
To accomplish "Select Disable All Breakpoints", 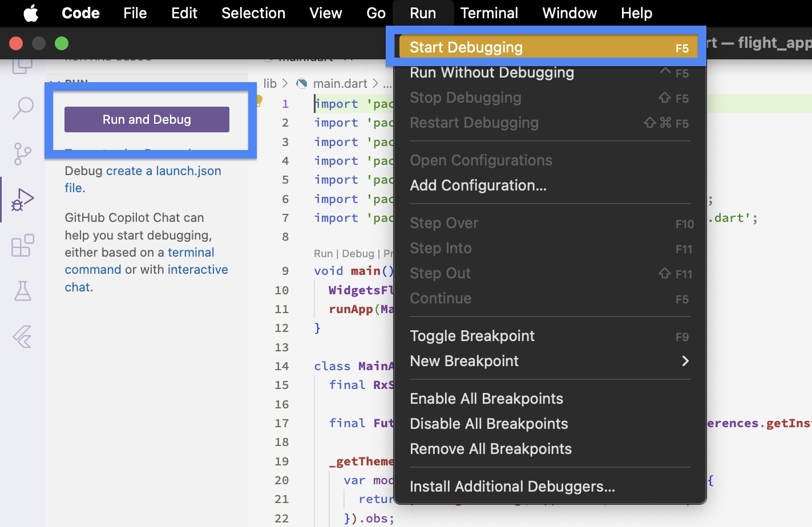I will click(488, 424).
